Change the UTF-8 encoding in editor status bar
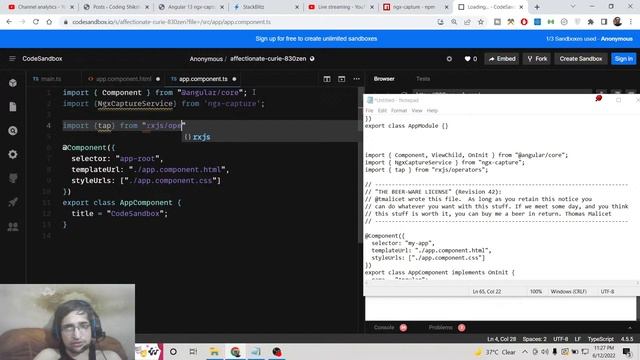 click(560, 339)
